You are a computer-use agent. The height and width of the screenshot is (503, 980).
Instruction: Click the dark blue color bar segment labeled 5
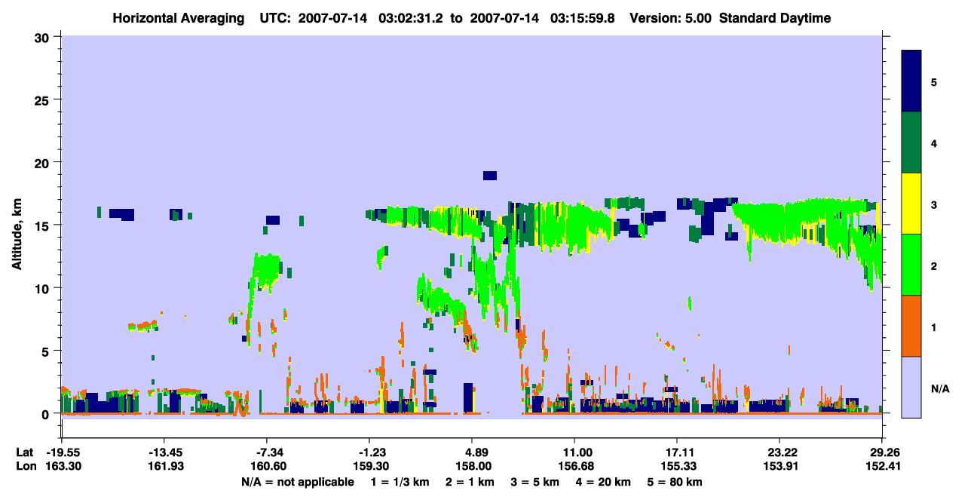coord(911,81)
